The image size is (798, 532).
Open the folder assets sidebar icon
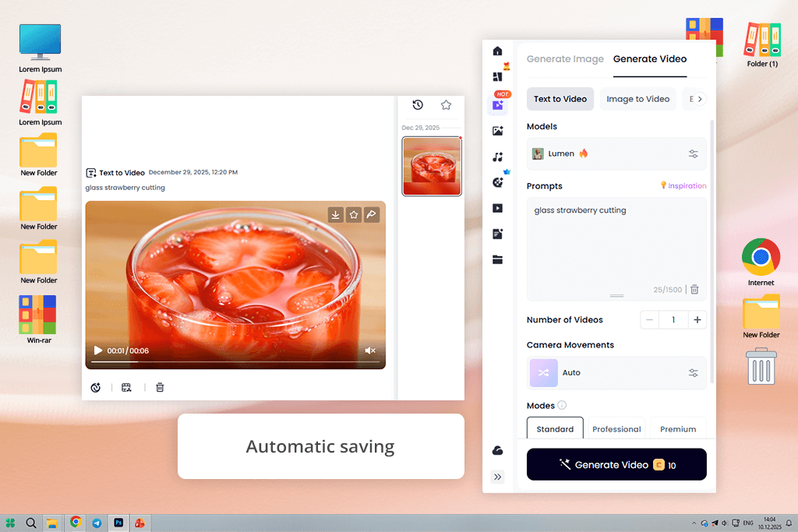[498, 260]
